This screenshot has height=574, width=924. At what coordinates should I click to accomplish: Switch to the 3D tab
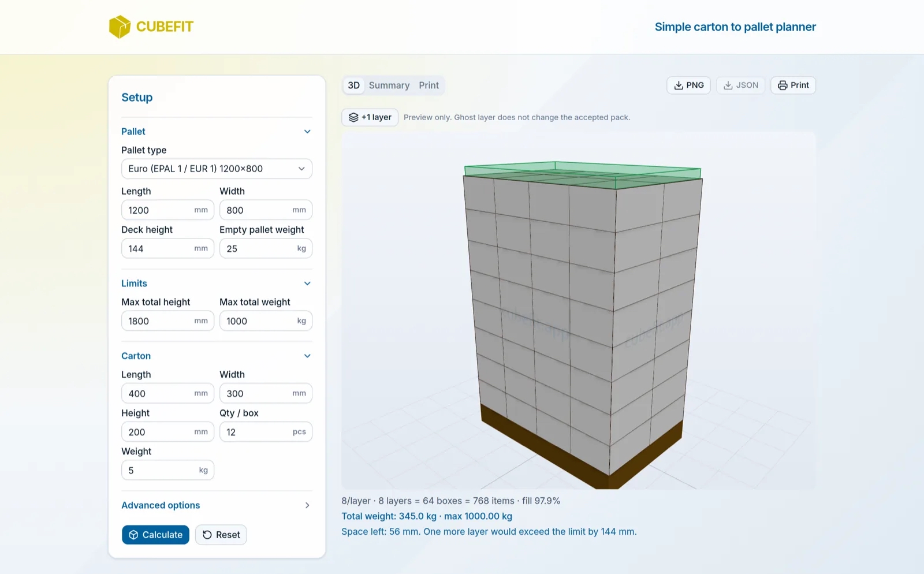pos(353,85)
